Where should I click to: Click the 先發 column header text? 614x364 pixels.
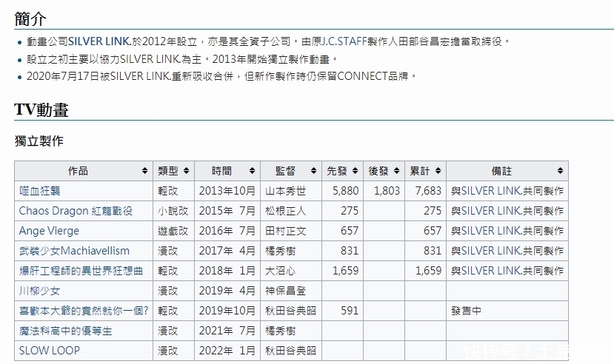click(x=337, y=171)
